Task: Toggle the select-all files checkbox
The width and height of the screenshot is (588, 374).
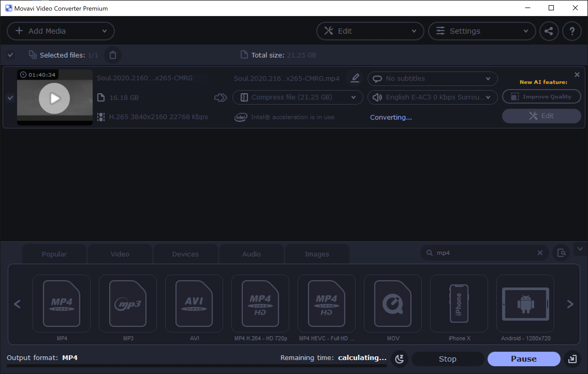Action: (x=10, y=55)
